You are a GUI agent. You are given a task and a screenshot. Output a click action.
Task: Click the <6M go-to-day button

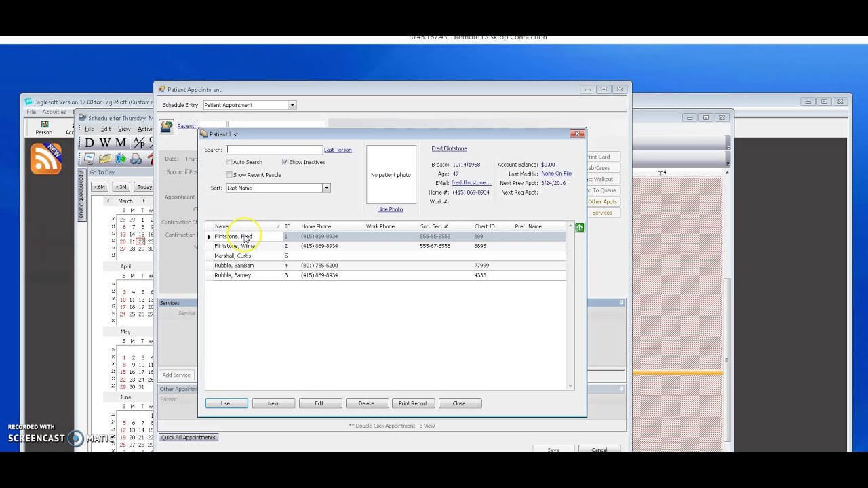(100, 187)
